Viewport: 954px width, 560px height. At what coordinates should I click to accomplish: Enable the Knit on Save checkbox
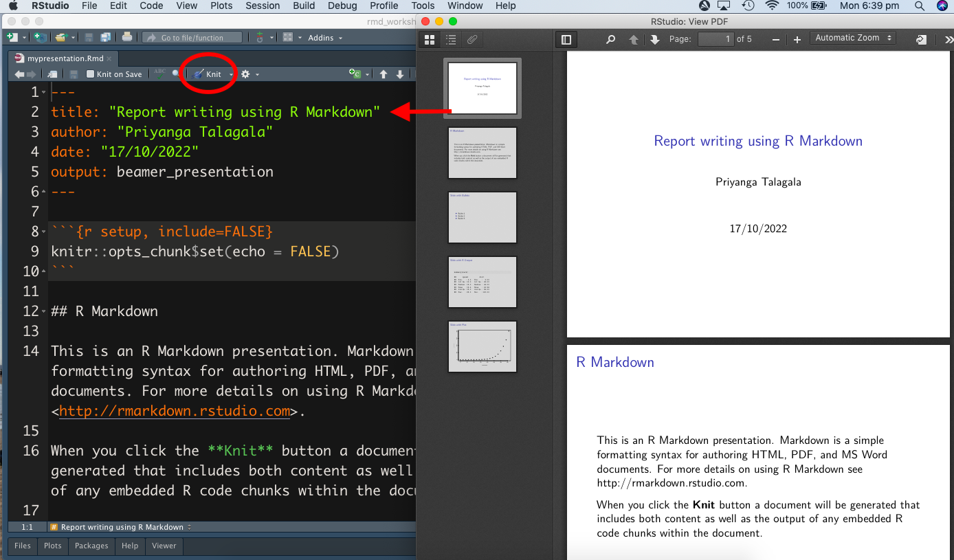pyautogui.click(x=90, y=74)
